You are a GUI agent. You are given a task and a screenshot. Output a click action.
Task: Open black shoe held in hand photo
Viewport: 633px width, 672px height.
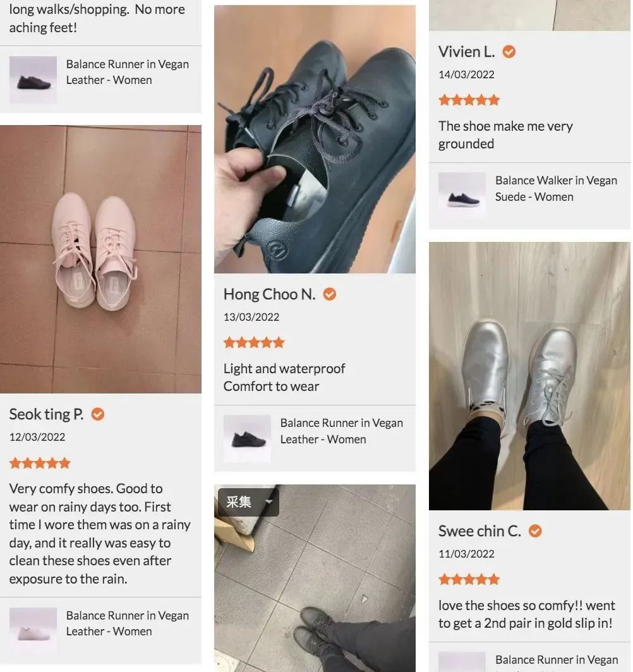315,140
